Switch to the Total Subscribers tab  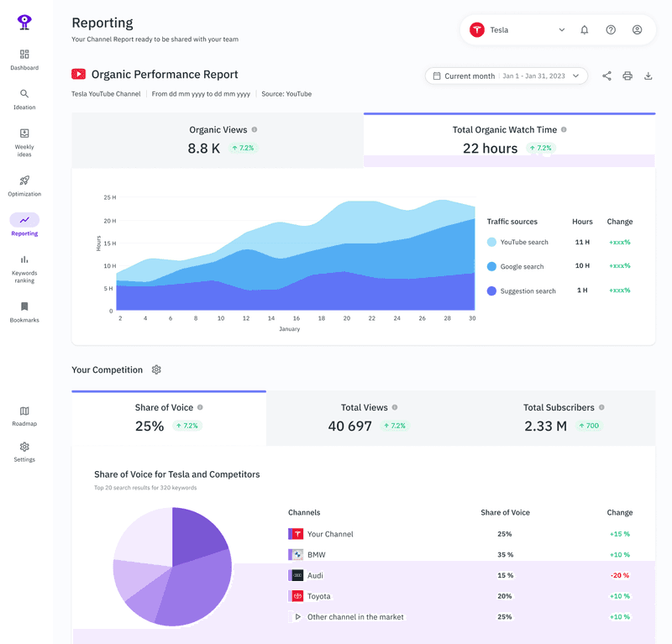pos(558,418)
